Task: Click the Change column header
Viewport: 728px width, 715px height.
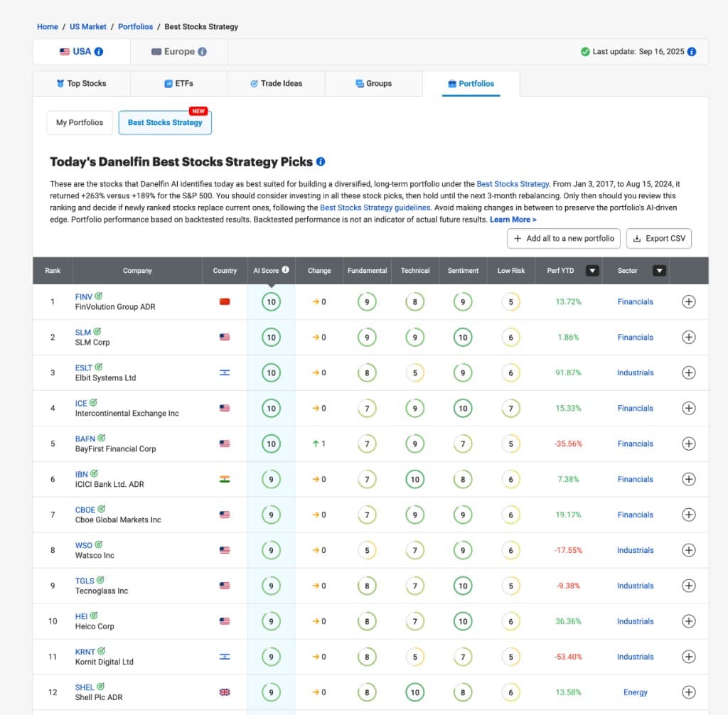Action: (x=319, y=271)
